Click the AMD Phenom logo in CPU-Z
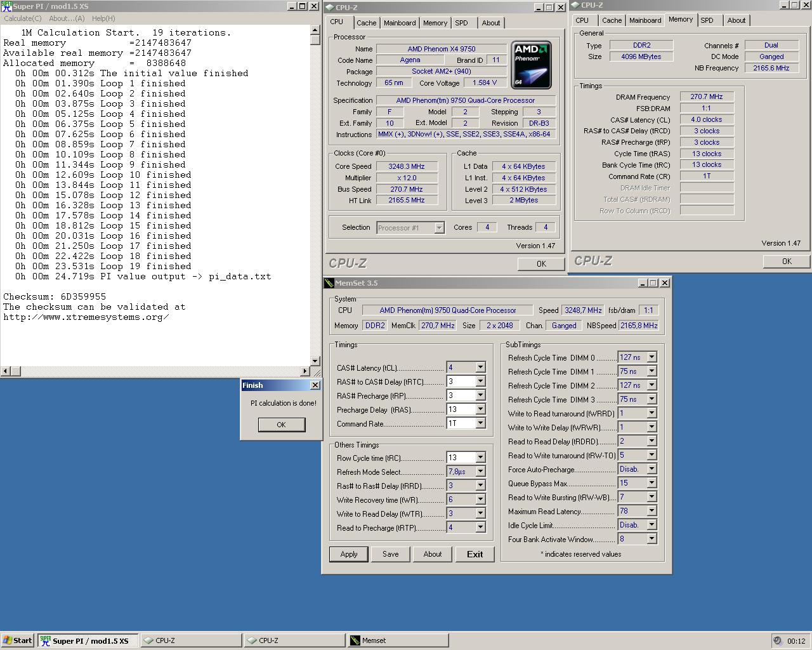This screenshot has height=650, width=812. pyautogui.click(x=531, y=65)
